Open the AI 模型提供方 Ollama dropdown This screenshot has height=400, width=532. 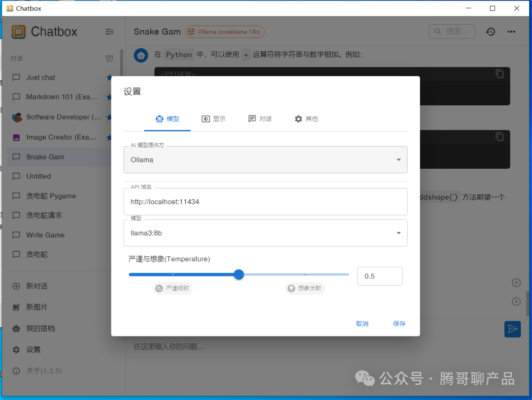click(x=266, y=160)
